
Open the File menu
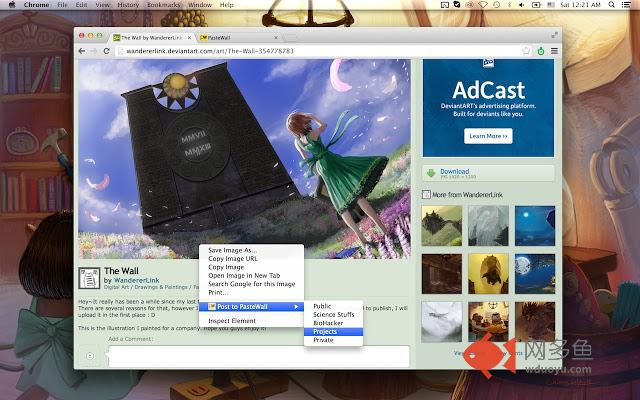(62, 5)
